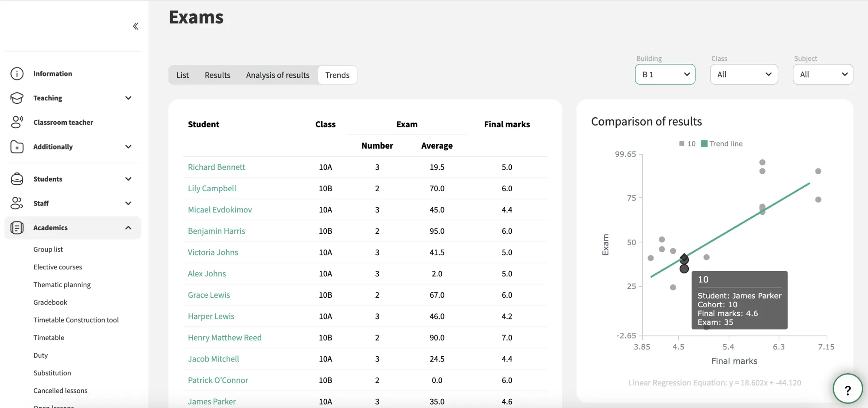Click the Information circle icon
Image resolution: width=868 pixels, height=408 pixels.
pos(17,74)
